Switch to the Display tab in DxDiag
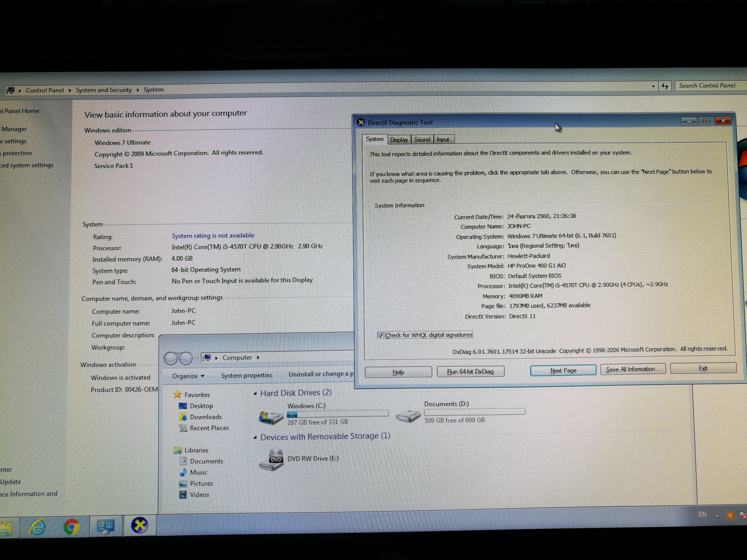 point(399,140)
